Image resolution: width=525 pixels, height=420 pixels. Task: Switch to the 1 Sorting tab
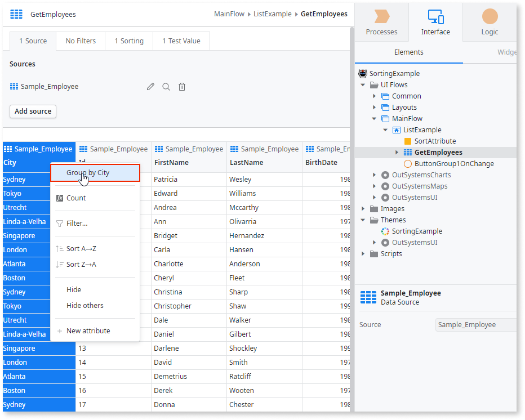[128, 41]
